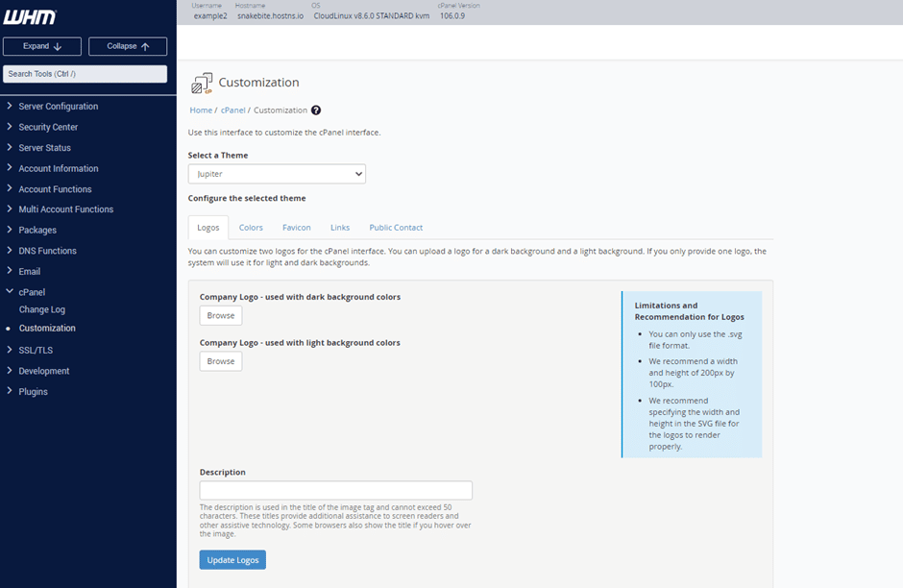
Task: Select Customization in sidebar
Action: 47,328
